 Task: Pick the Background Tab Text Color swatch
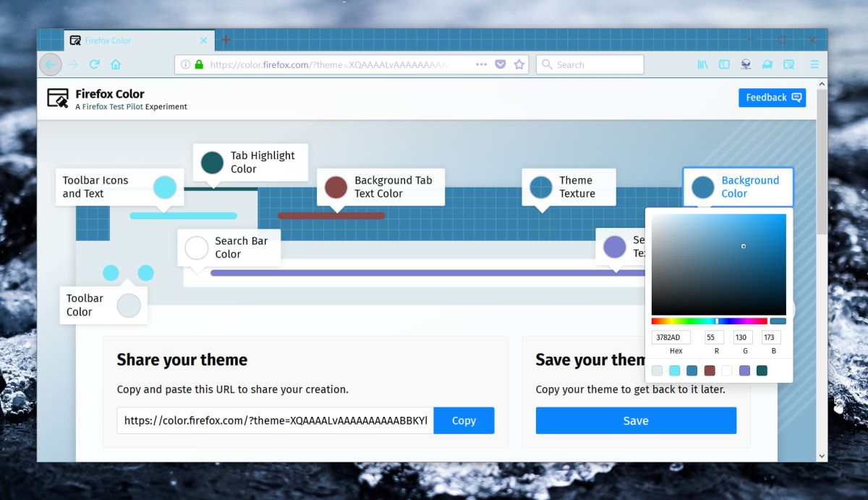click(336, 187)
